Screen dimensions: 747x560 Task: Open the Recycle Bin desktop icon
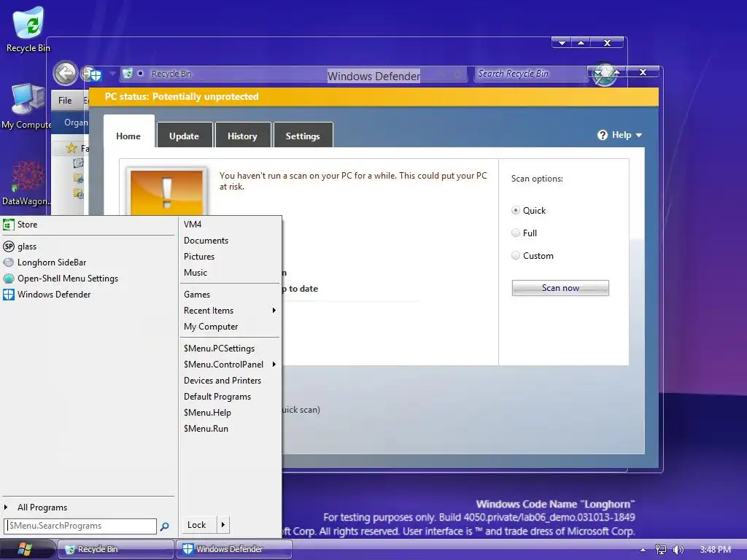click(28, 28)
